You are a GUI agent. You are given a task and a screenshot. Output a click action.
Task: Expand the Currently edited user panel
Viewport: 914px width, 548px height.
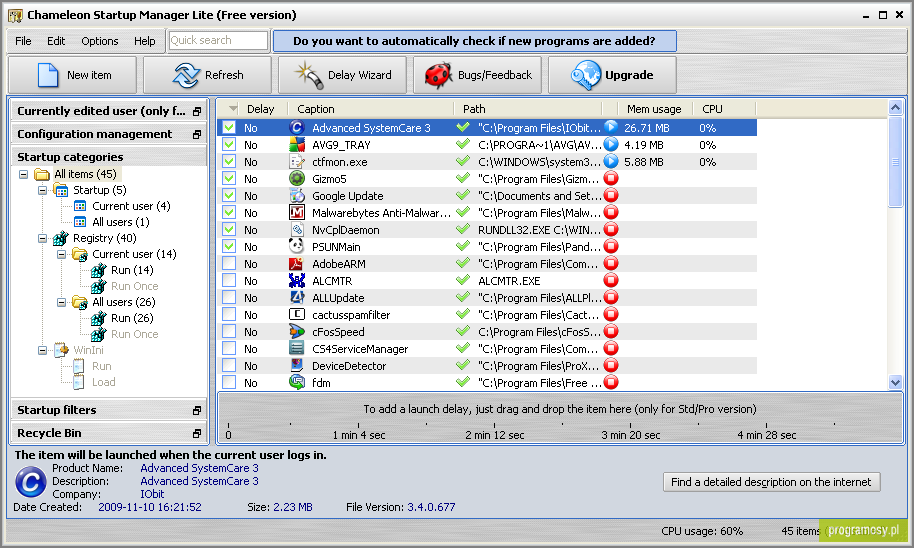coord(197,111)
